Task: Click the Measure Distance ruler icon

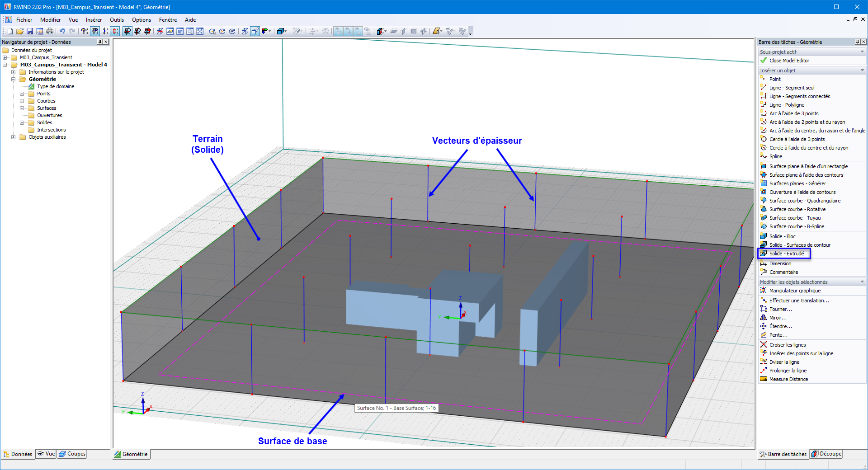Action: pyautogui.click(x=764, y=379)
